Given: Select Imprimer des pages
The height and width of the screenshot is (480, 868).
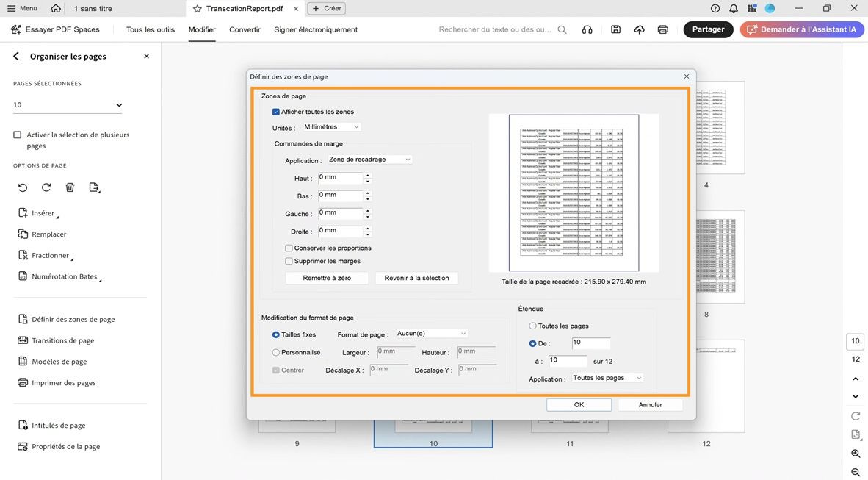Looking at the screenshot, I should [57, 382].
